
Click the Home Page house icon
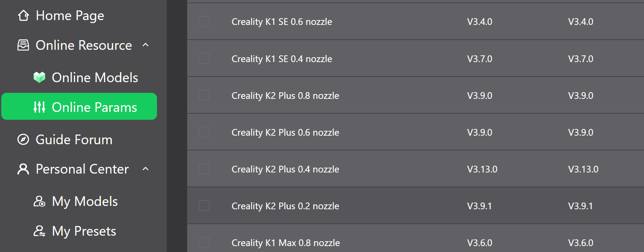point(23,16)
